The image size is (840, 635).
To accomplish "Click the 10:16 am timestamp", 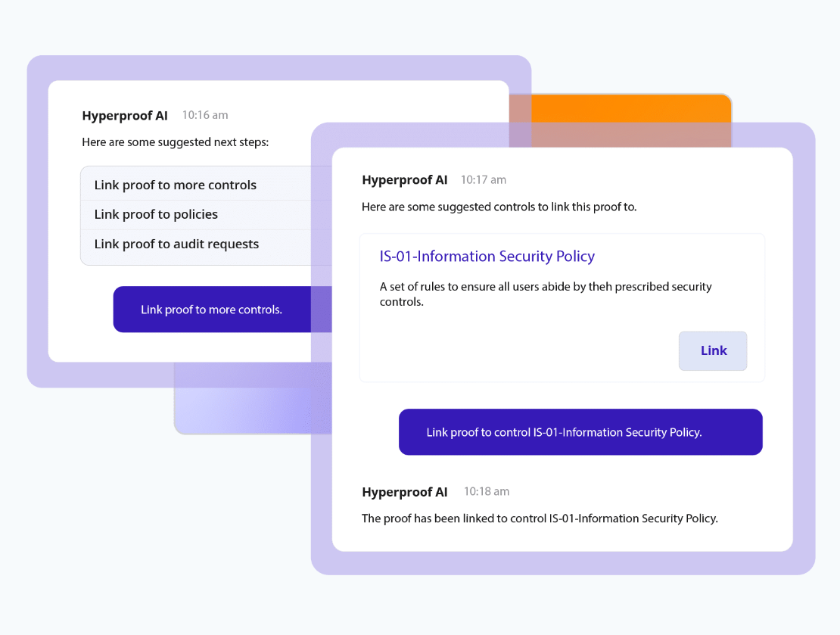I will point(204,114).
